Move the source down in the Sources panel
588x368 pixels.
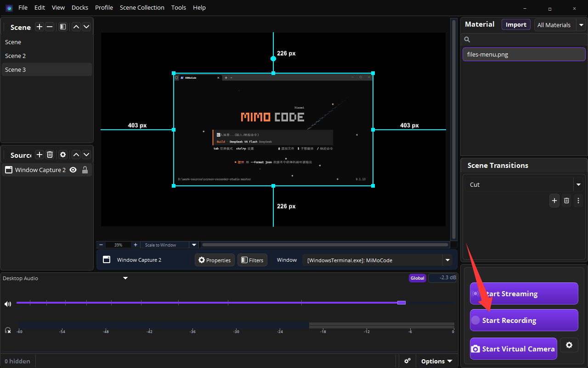click(x=86, y=155)
